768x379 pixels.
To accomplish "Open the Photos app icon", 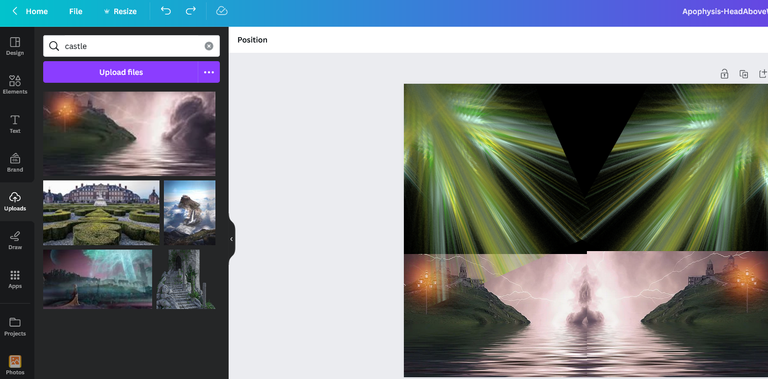I will pyautogui.click(x=15, y=365).
